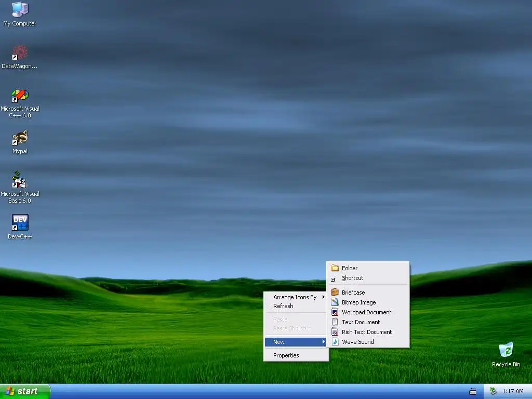Click the Bitmap Image paintbrush icon
Screen dimensions: 532x399
tap(335, 302)
